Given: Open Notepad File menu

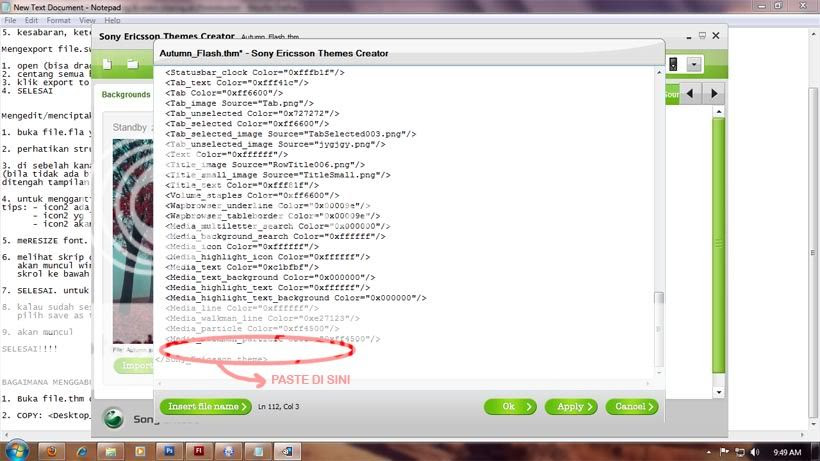Looking at the screenshot, I should tap(10, 20).
